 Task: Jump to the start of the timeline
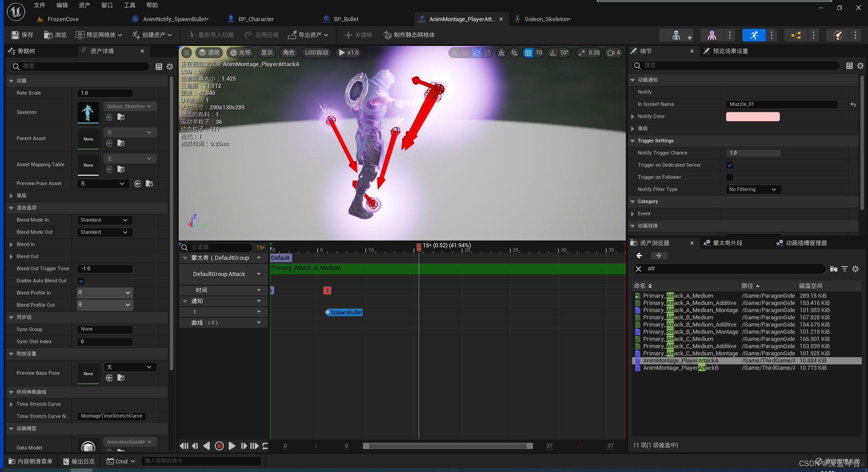point(184,446)
